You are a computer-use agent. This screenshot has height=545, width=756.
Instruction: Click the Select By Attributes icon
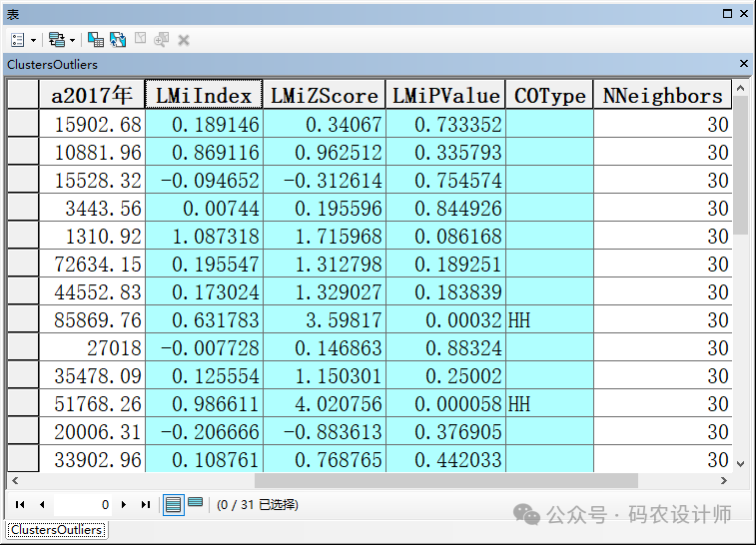pyautogui.click(x=96, y=40)
